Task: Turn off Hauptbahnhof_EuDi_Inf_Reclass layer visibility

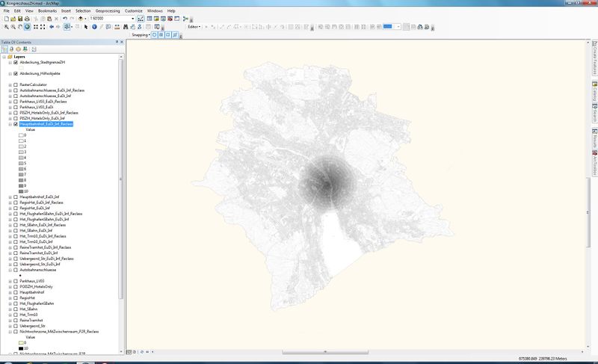Action: pyautogui.click(x=16, y=124)
